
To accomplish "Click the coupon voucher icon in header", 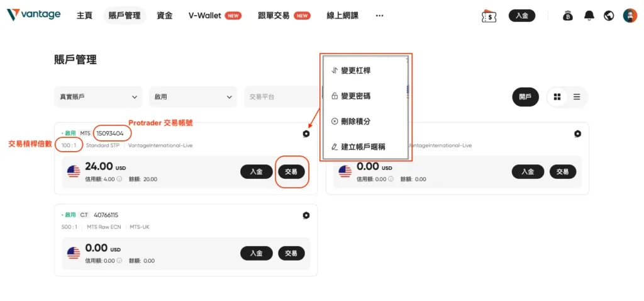I will click(487, 16).
